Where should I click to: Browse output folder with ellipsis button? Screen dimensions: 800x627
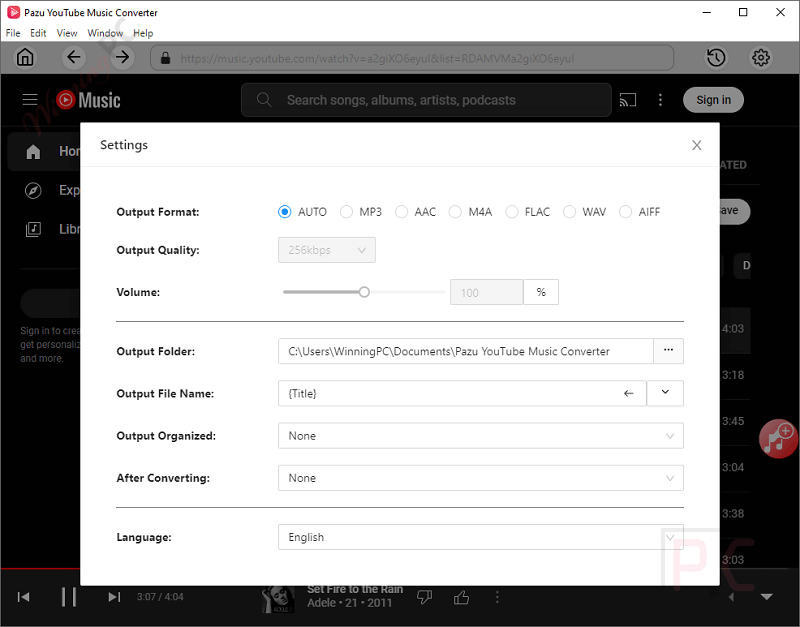tap(668, 351)
